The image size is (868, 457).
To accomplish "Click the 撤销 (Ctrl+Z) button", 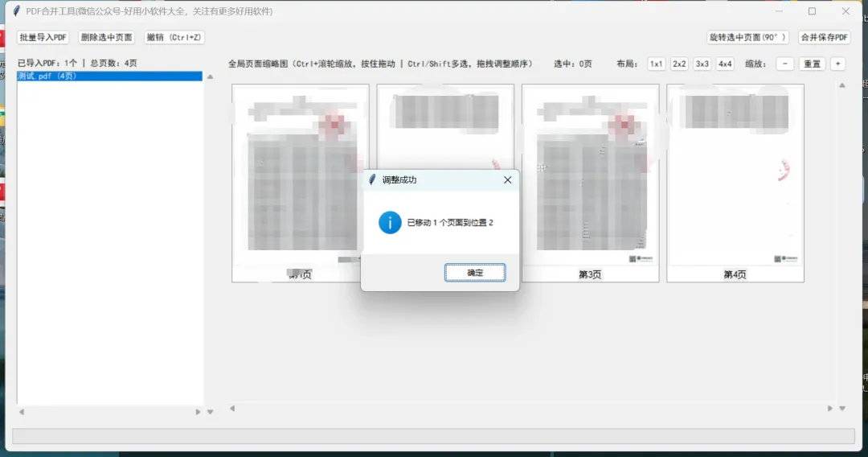I will [x=174, y=37].
